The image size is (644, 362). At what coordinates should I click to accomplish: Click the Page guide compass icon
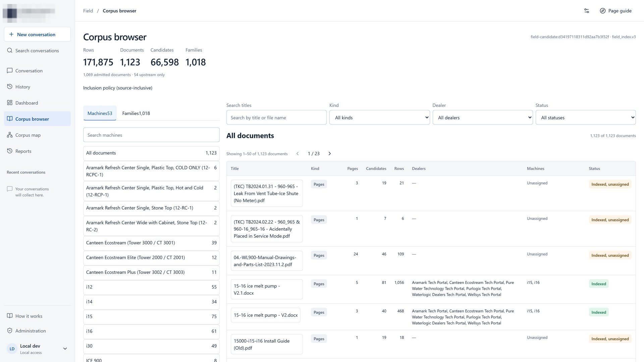[603, 11]
